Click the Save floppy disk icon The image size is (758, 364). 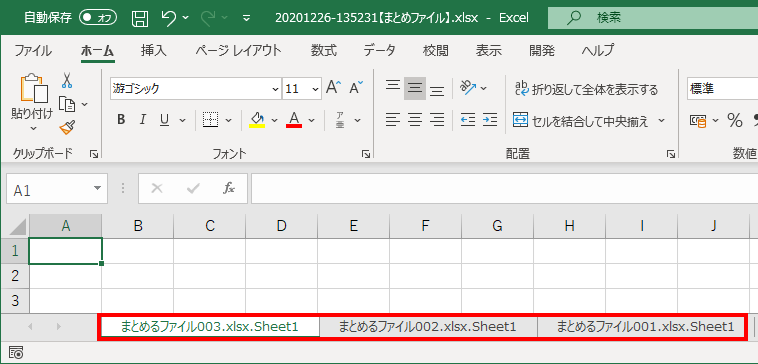(140, 18)
